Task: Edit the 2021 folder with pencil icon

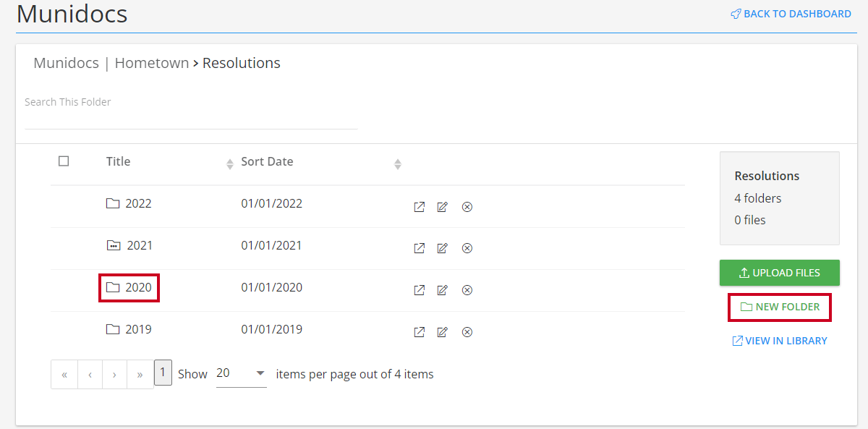Action: (x=443, y=248)
